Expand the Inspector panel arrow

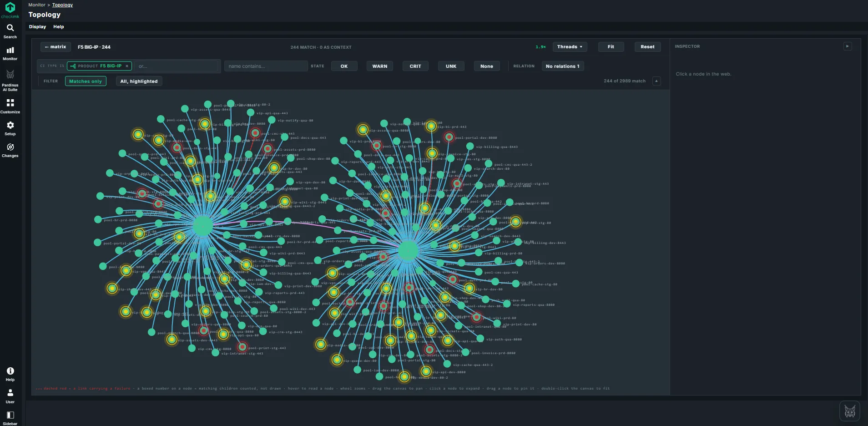(x=848, y=46)
